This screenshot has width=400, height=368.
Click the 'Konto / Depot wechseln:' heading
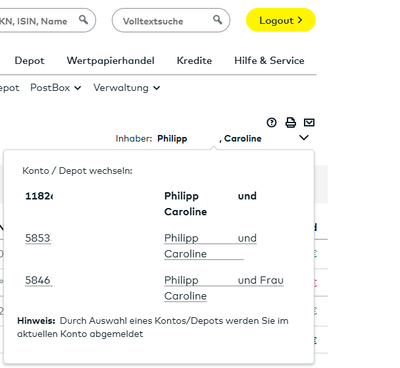pyautogui.click(x=77, y=171)
